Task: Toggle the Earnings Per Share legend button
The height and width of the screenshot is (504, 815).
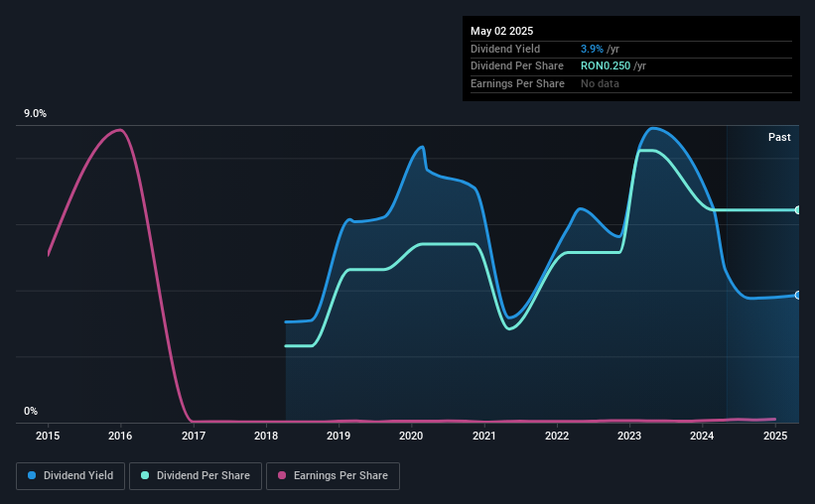Action: pyautogui.click(x=333, y=476)
